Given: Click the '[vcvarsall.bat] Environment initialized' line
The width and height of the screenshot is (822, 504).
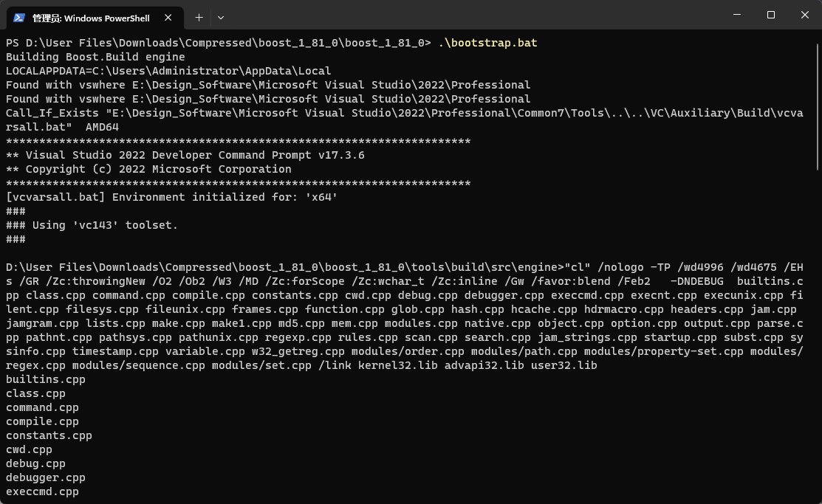Looking at the screenshot, I should pyautogui.click(x=171, y=197).
